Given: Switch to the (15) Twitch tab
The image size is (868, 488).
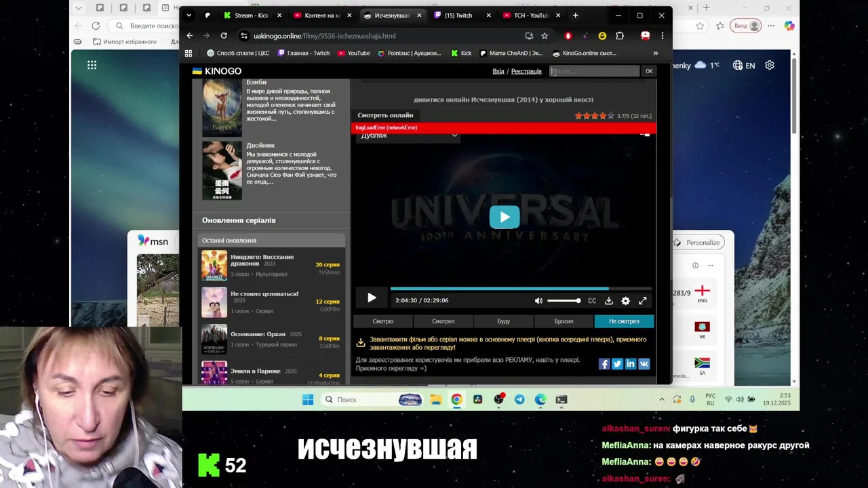Looking at the screenshot, I should coord(458,16).
